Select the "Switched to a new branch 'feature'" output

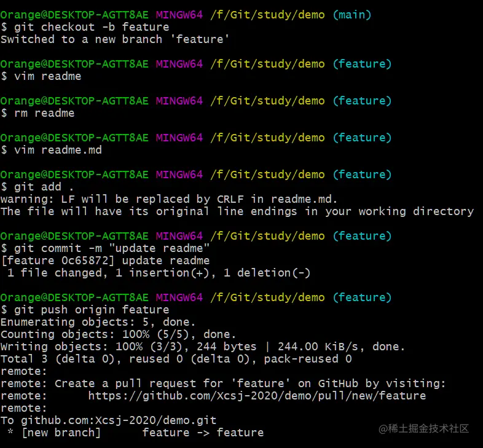click(115, 39)
